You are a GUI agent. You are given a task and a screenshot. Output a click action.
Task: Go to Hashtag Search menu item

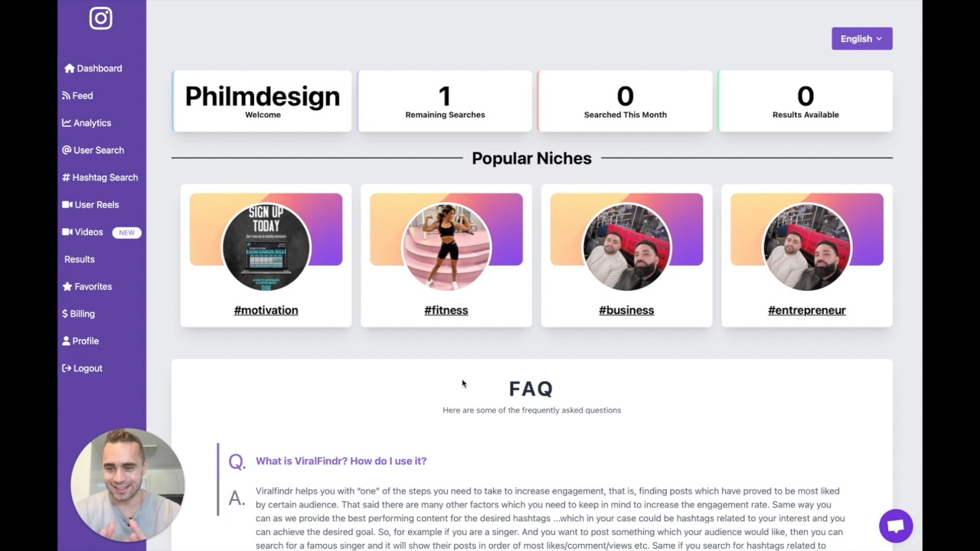point(100,178)
